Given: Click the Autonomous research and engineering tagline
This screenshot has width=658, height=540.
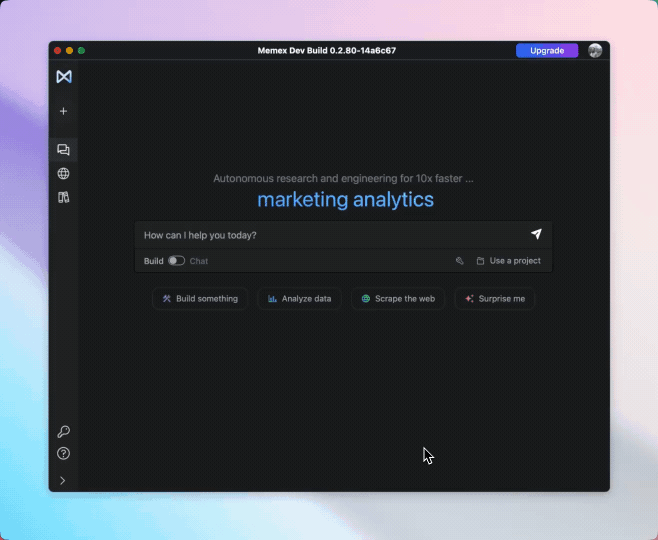Looking at the screenshot, I should (x=343, y=179).
